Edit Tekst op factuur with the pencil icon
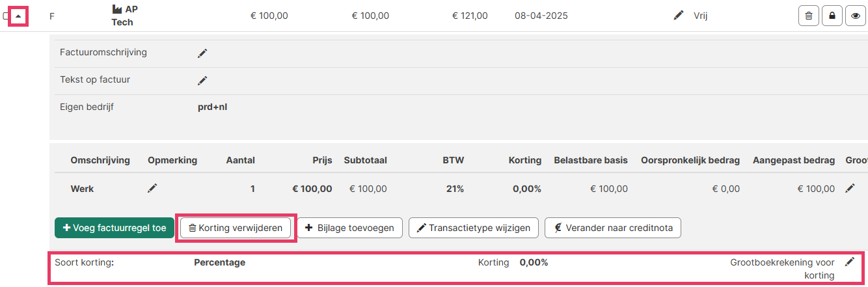 [x=202, y=81]
